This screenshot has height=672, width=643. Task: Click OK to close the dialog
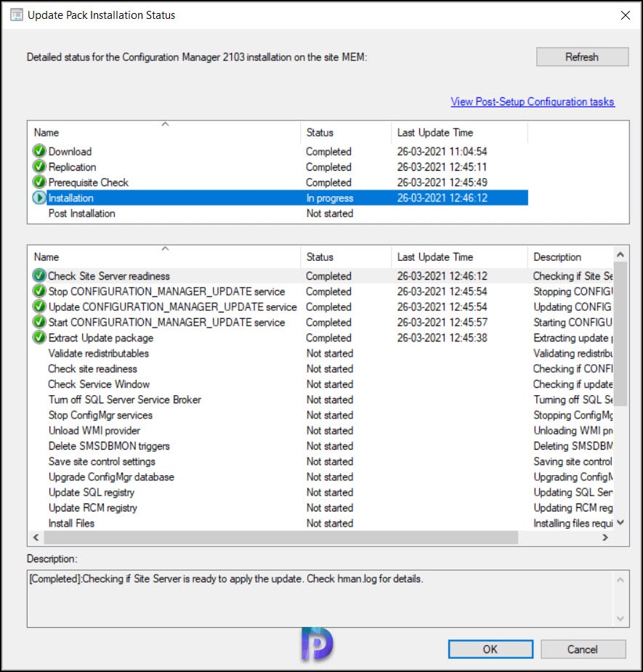pyautogui.click(x=490, y=649)
